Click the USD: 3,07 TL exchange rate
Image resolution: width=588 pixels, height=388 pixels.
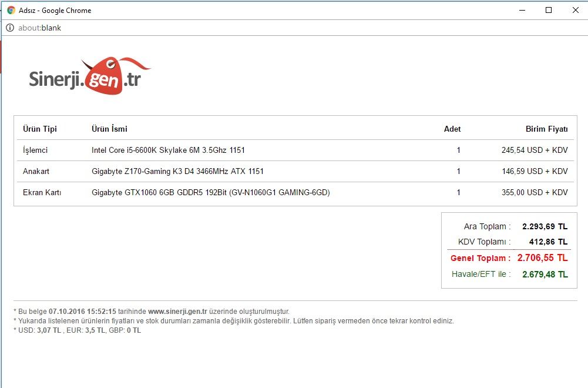[x=40, y=330]
